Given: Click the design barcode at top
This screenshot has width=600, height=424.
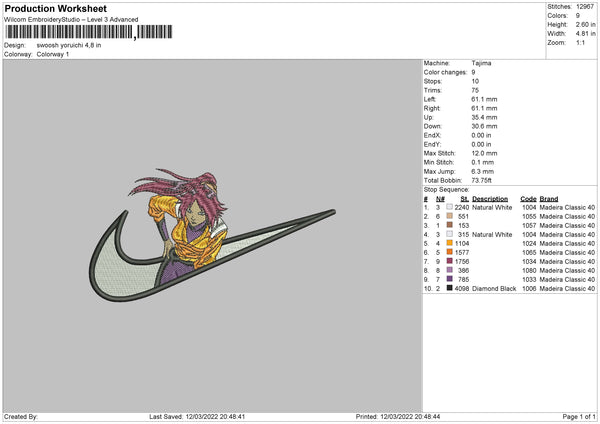Looking at the screenshot, I should pos(88,32).
